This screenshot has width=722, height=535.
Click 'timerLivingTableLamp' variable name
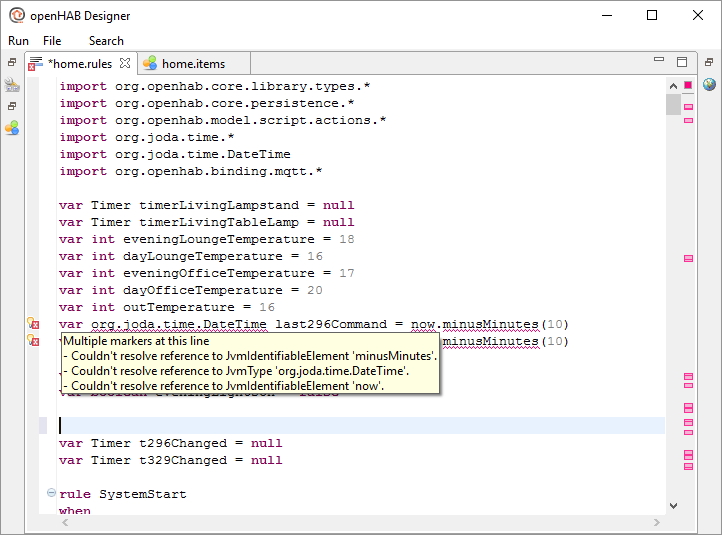click(x=219, y=222)
